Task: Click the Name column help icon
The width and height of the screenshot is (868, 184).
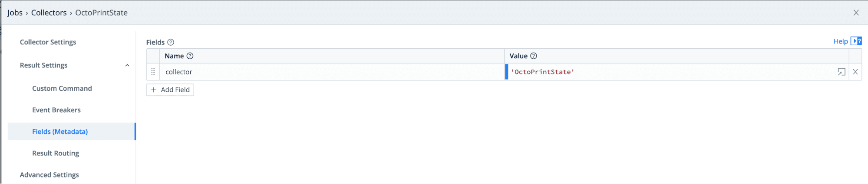Action: pos(190,56)
